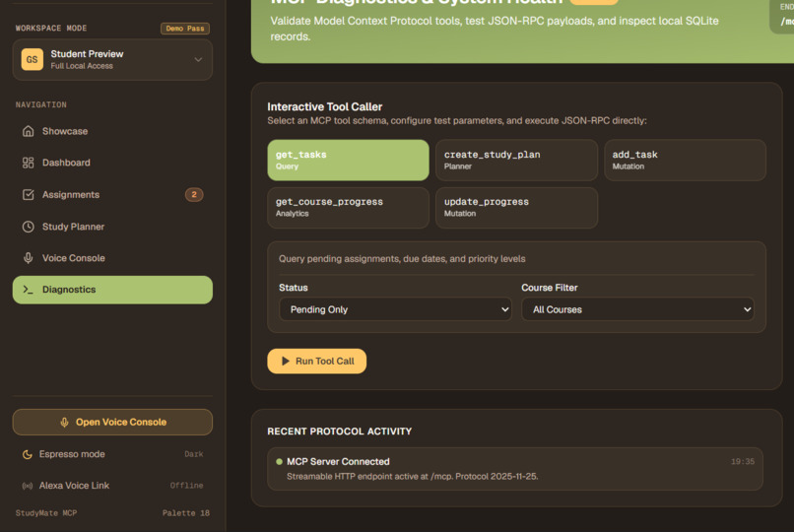Open the Showcase navigation item
Screen dimensions: 794x532
click(112, 131)
